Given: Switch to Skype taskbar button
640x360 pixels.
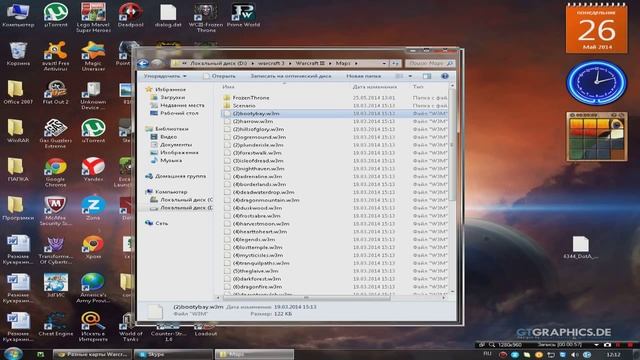Looking at the screenshot, I should coord(173,354).
